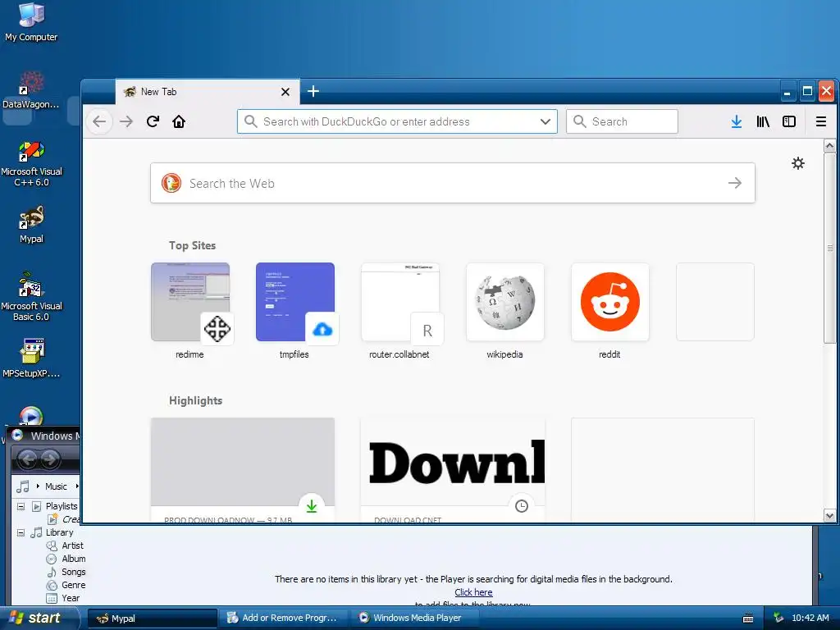The image size is (840, 630).
Task: Select Microsoft Visual C++ 6.0 desktop icon
Action: point(32,164)
